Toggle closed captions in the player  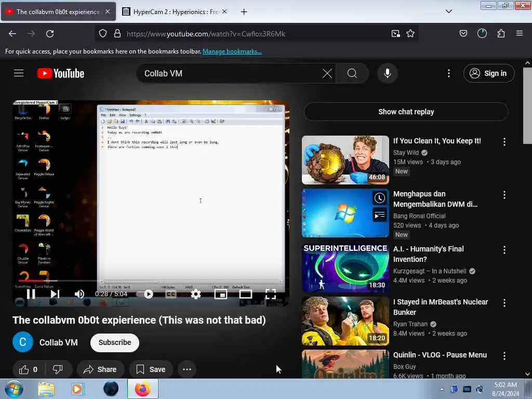click(170, 294)
